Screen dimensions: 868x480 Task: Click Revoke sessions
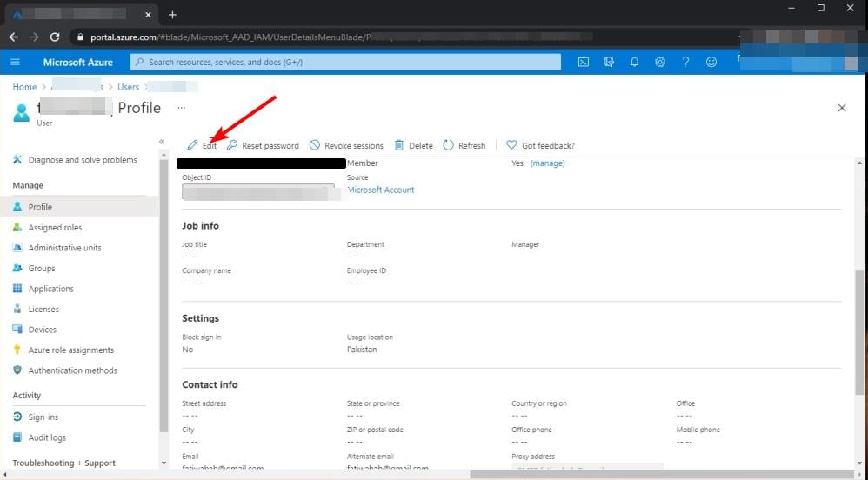click(346, 145)
